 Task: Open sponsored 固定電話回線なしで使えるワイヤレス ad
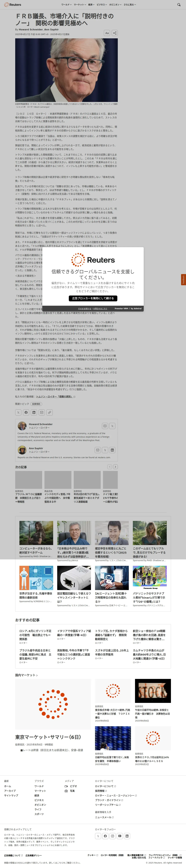click(74, 597)
